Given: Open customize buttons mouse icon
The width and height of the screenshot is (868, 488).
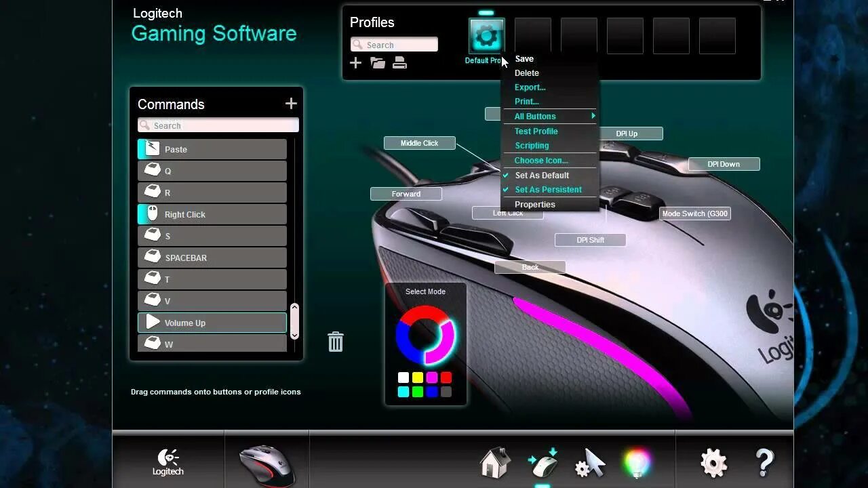Looking at the screenshot, I should (543, 463).
